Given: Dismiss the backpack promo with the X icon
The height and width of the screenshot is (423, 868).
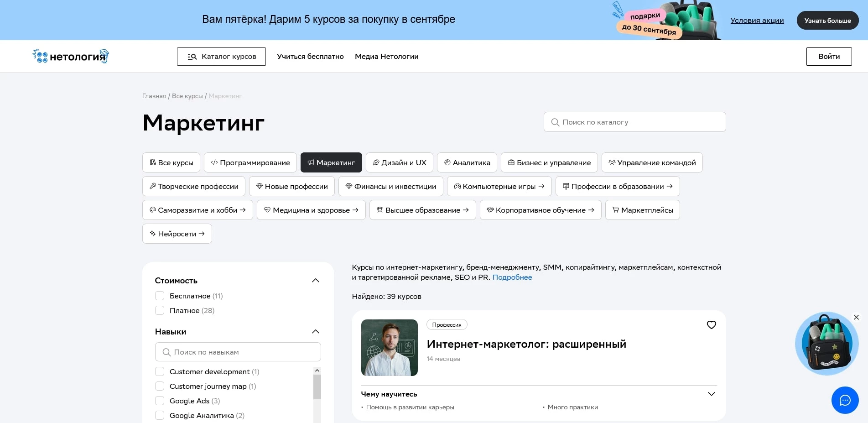Looking at the screenshot, I should (x=856, y=317).
